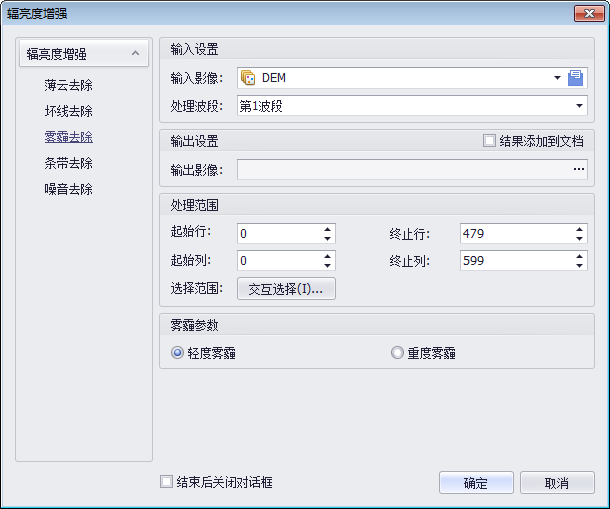Open the 输入影像 dropdown list

point(557,78)
